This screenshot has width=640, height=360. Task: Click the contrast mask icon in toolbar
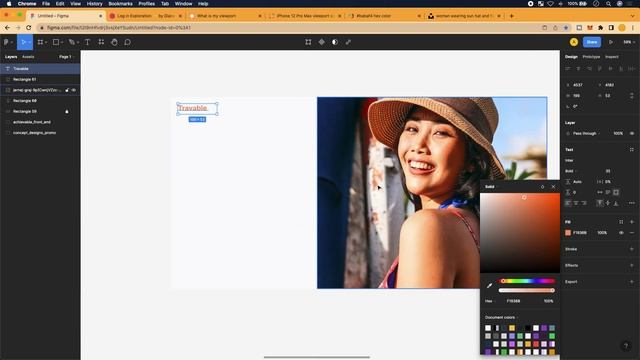(x=335, y=42)
